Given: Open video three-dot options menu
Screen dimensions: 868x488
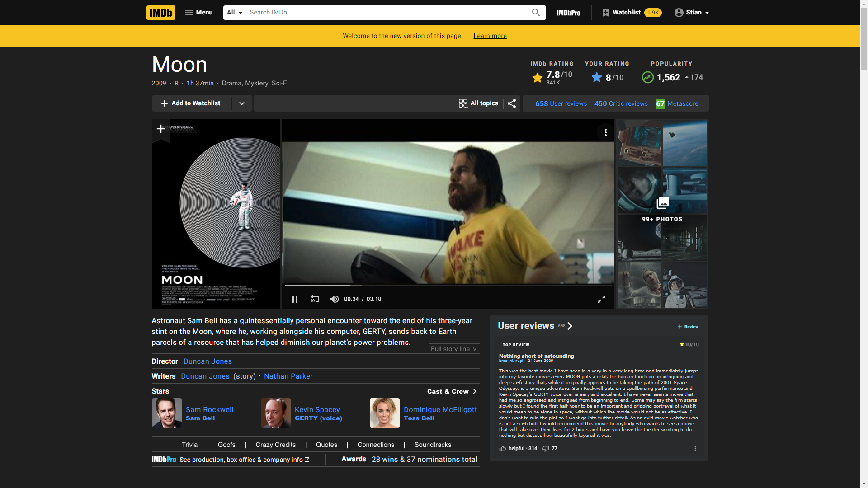Looking at the screenshot, I should (x=605, y=132).
